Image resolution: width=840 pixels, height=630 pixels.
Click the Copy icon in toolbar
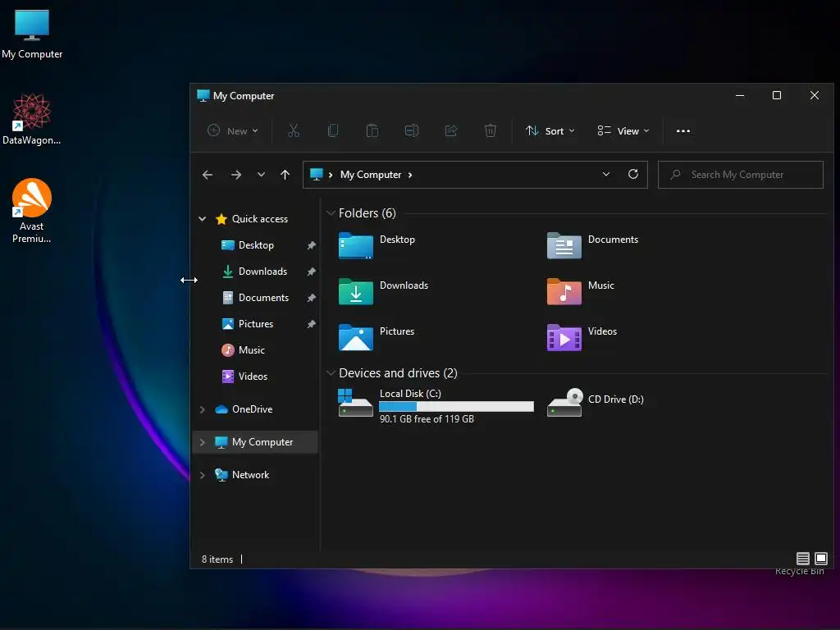(333, 130)
